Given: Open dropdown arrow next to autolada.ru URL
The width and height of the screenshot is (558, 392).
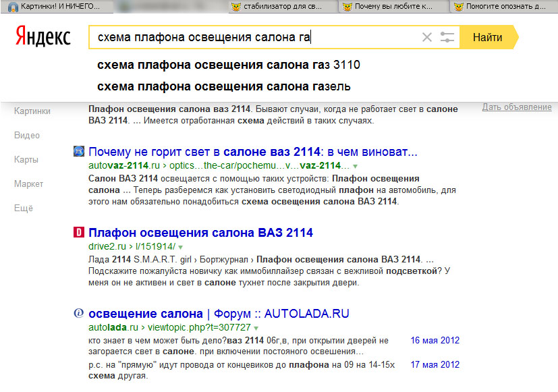Looking at the screenshot, I should (256, 328).
